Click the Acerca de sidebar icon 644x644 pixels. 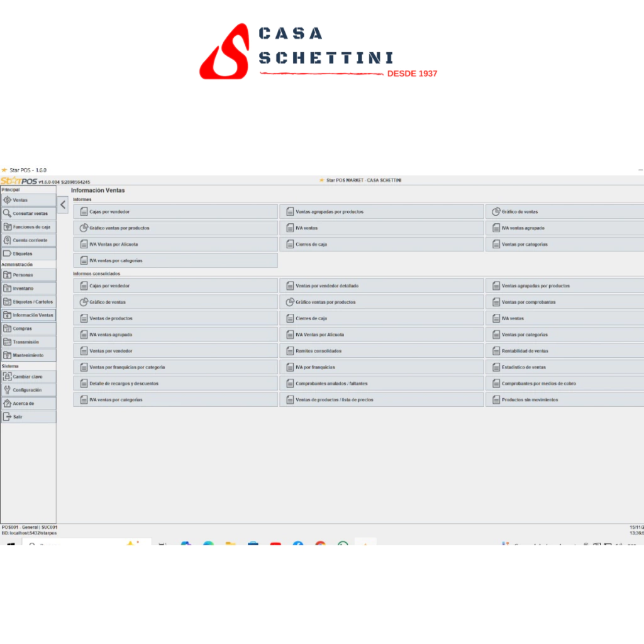8,403
